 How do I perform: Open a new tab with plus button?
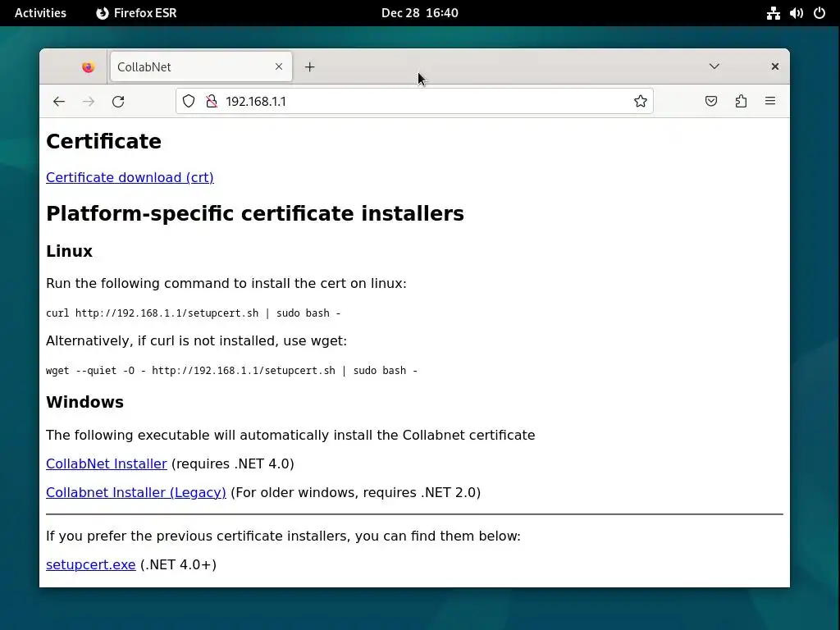click(x=309, y=67)
